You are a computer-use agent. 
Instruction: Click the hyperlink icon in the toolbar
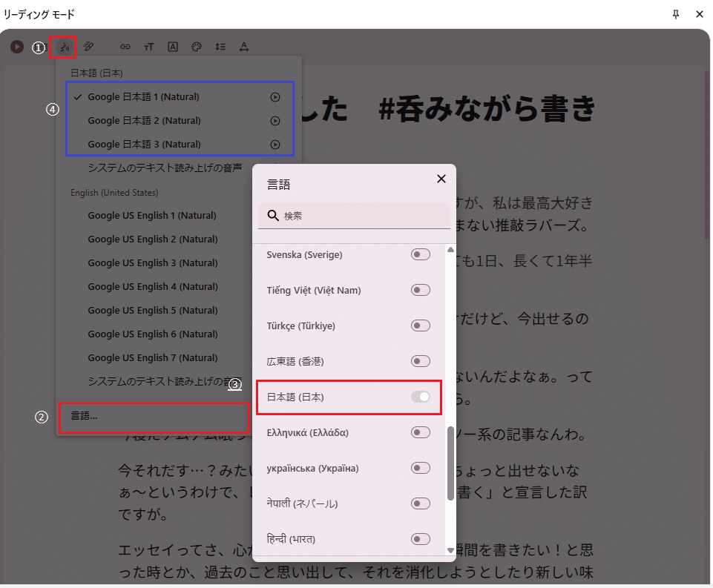(125, 47)
